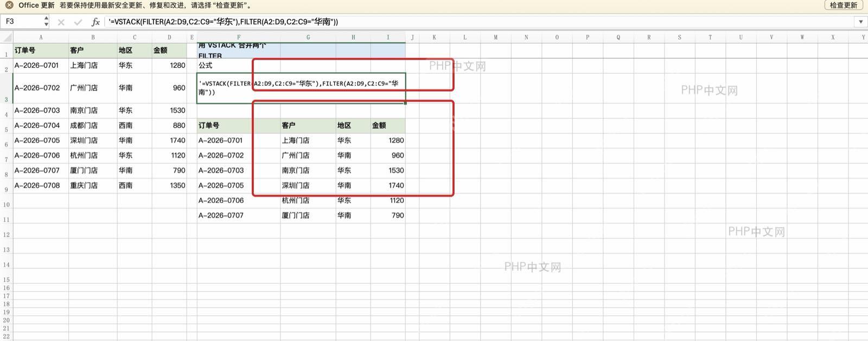The image size is (868, 341).
Task: Select amount 1530 in column D
Action: (x=169, y=111)
